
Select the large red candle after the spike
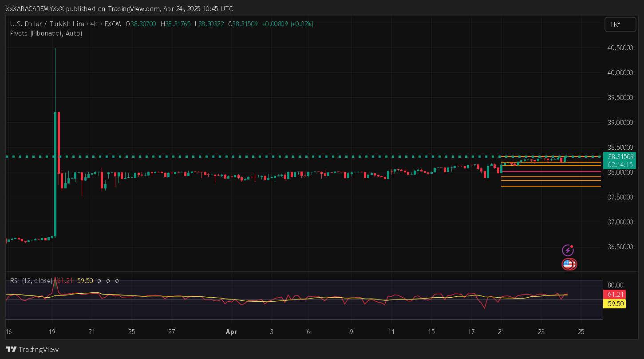coord(59,142)
